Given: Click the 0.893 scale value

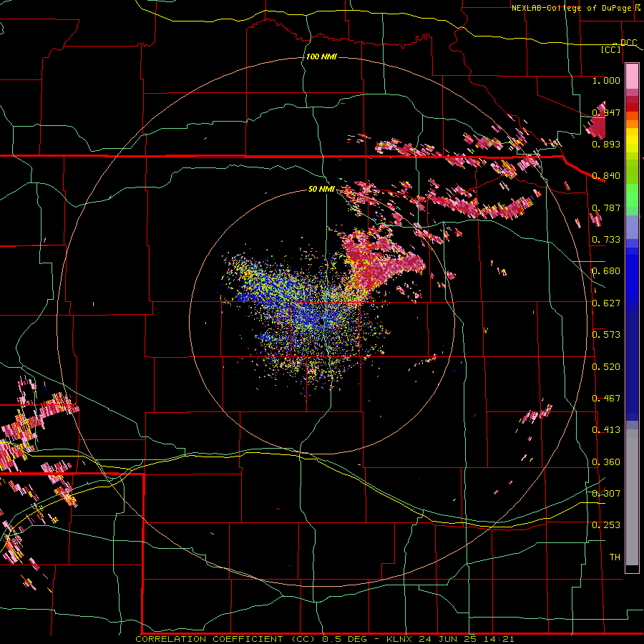Looking at the screenshot, I should point(606,144).
